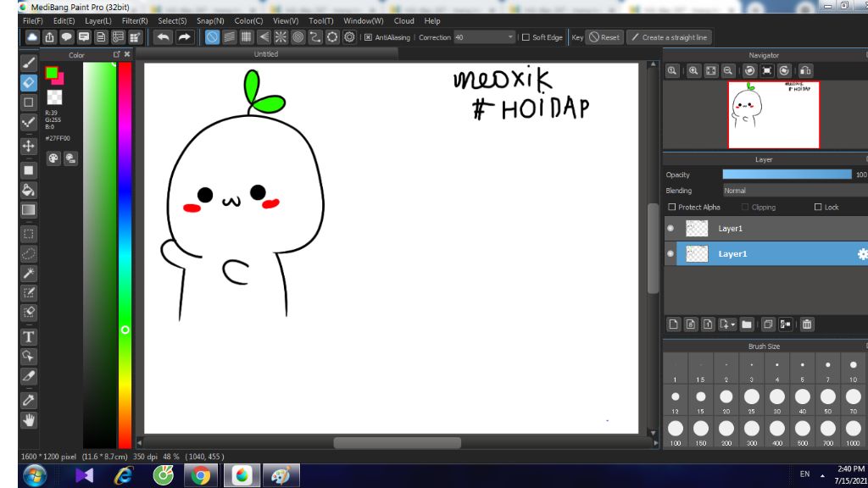Duplicate the current layer
868x488 pixels.
(x=768, y=324)
